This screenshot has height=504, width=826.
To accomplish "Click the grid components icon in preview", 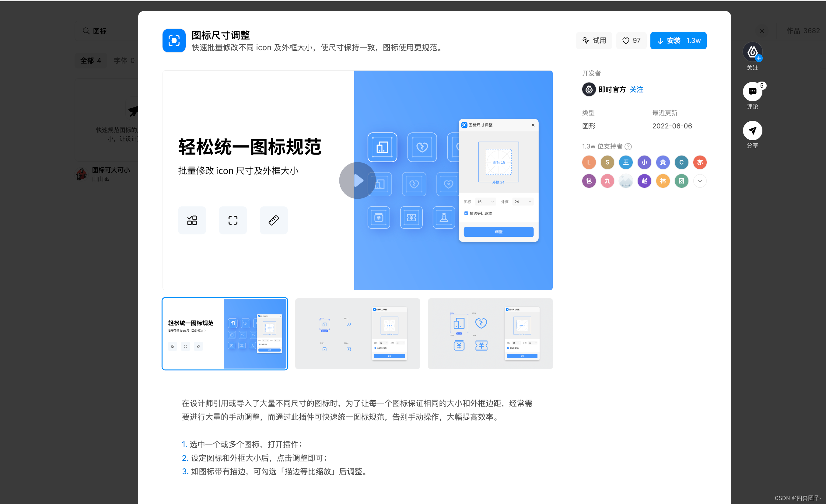I will [192, 220].
